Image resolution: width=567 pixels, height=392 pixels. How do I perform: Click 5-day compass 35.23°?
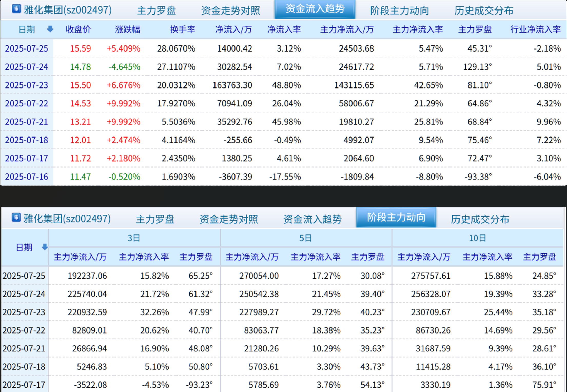coord(373,330)
